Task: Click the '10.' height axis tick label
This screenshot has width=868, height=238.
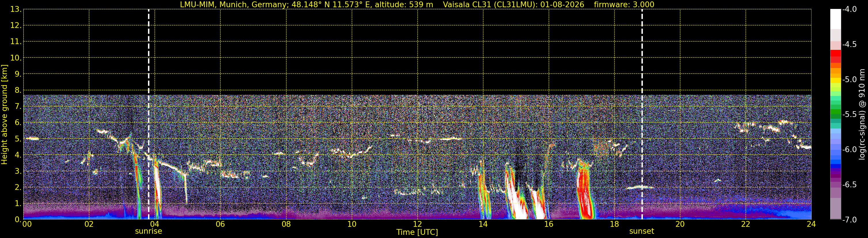Action: pyautogui.click(x=16, y=58)
